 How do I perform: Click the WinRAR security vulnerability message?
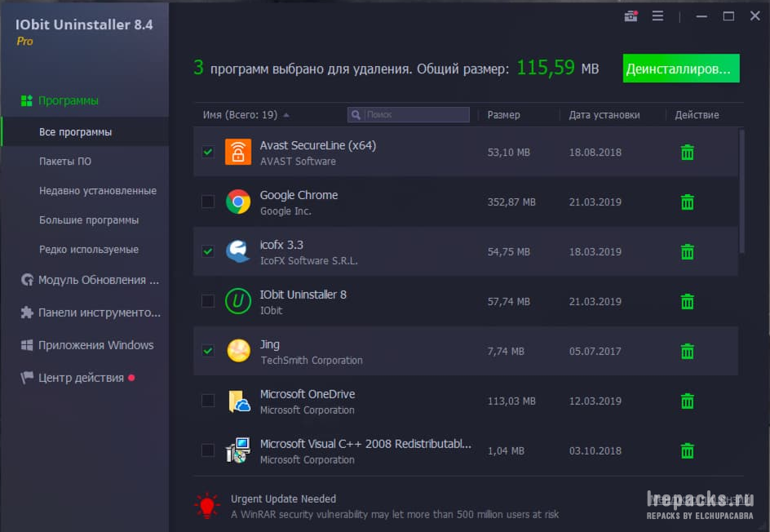(395, 514)
